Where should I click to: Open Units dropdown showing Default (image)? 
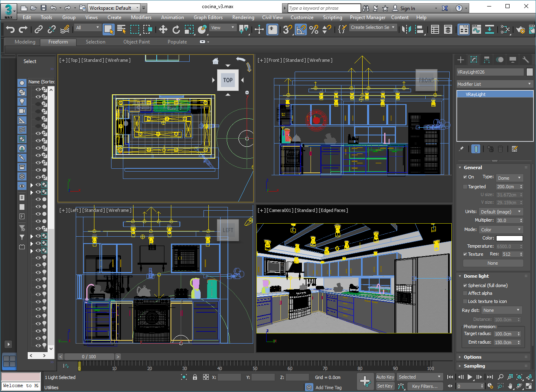tap(501, 212)
